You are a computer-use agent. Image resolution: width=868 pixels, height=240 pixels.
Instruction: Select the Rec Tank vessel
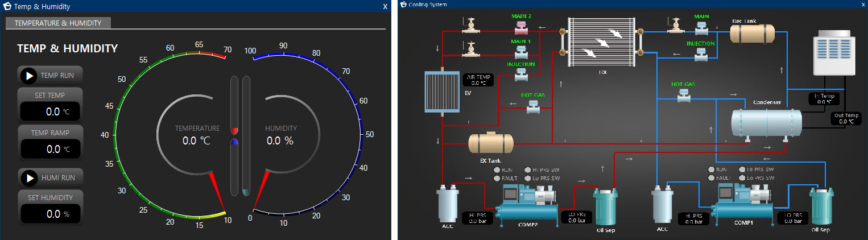(x=752, y=33)
